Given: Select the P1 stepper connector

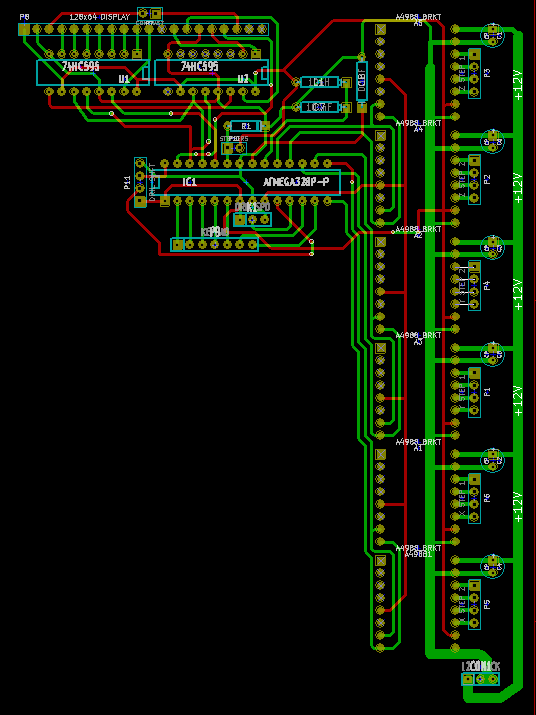Looking at the screenshot, I should [x=474, y=392].
